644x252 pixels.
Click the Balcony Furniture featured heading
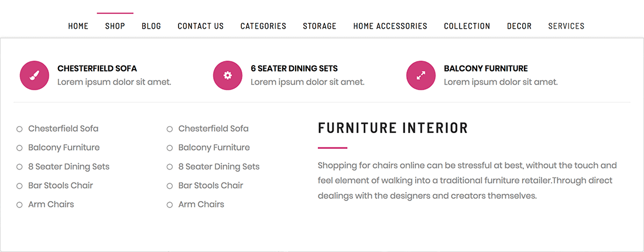(x=485, y=69)
